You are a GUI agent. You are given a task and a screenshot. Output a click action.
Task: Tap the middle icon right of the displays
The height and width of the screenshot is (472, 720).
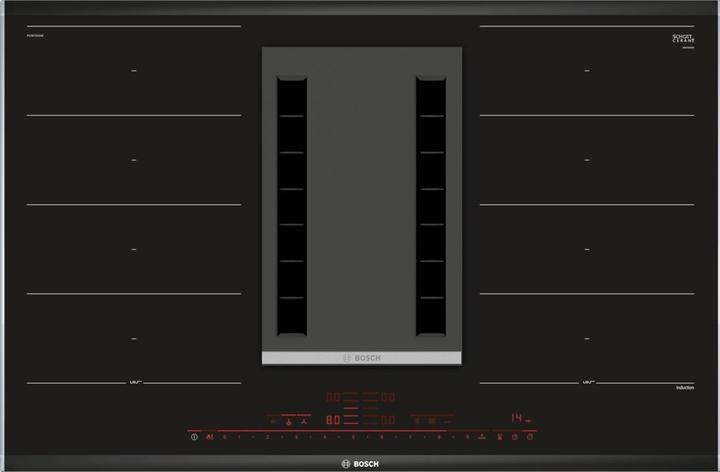click(x=432, y=421)
